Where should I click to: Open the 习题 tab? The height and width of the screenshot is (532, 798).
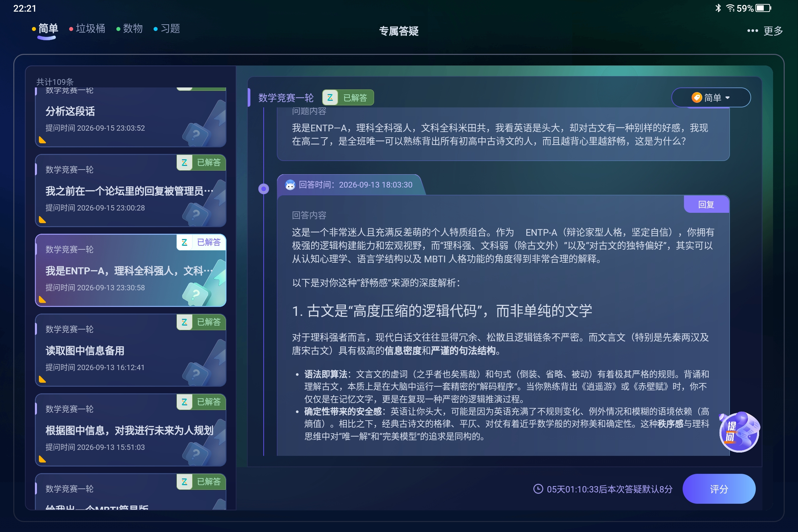click(167, 29)
